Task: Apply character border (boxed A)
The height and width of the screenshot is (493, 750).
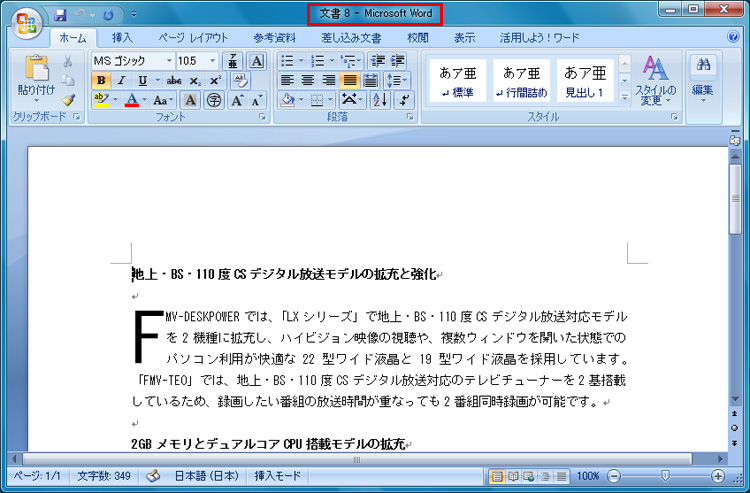Action: tap(257, 61)
